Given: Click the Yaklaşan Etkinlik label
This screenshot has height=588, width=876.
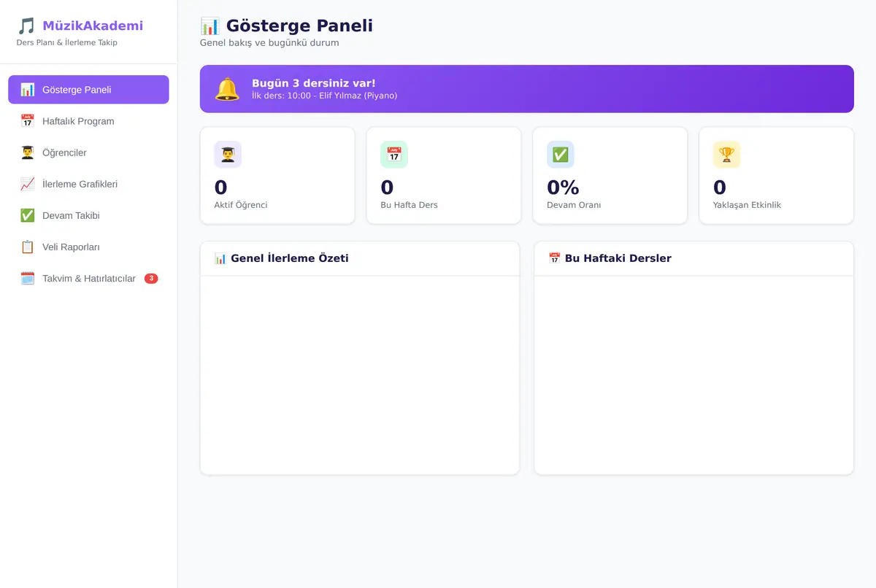Looking at the screenshot, I should (x=747, y=205).
